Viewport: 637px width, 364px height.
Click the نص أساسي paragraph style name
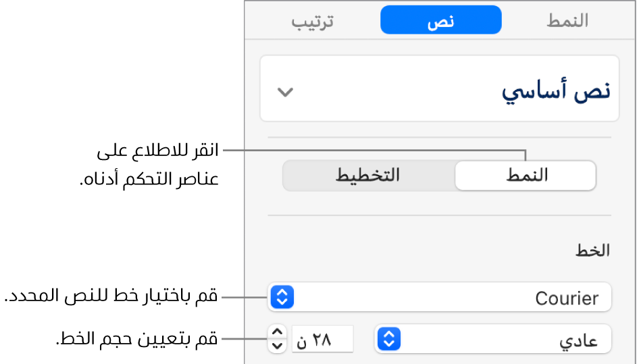coord(555,91)
